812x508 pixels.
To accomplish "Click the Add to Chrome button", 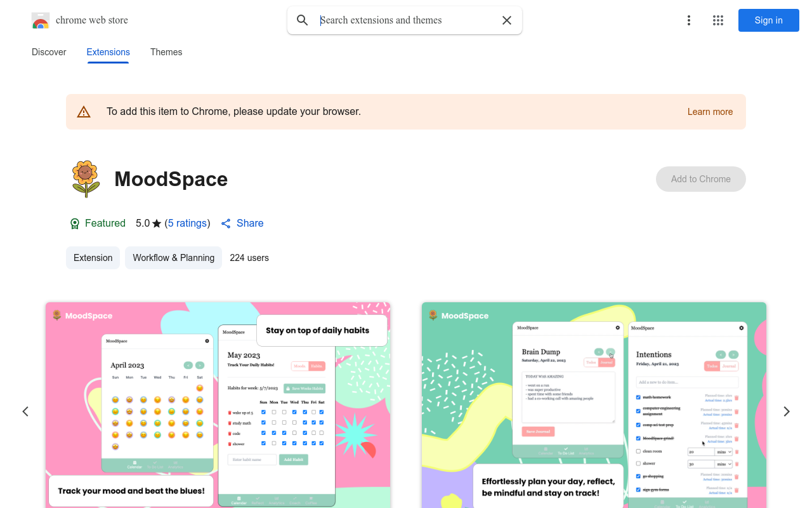I will 701,179.
